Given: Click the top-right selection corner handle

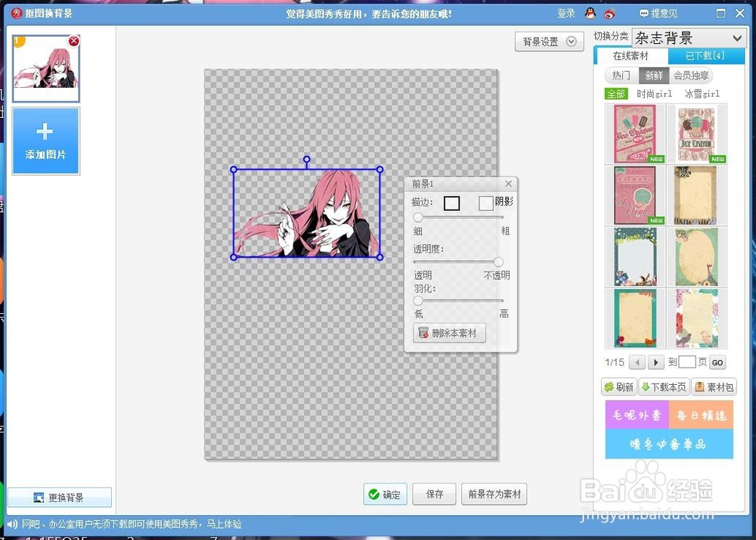Looking at the screenshot, I should coord(380,169).
